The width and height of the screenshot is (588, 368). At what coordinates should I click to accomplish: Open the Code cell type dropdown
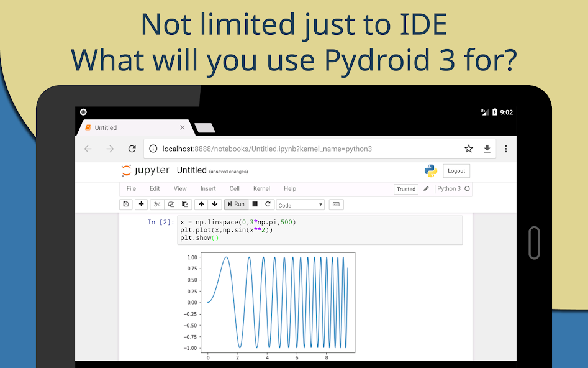[x=300, y=204]
